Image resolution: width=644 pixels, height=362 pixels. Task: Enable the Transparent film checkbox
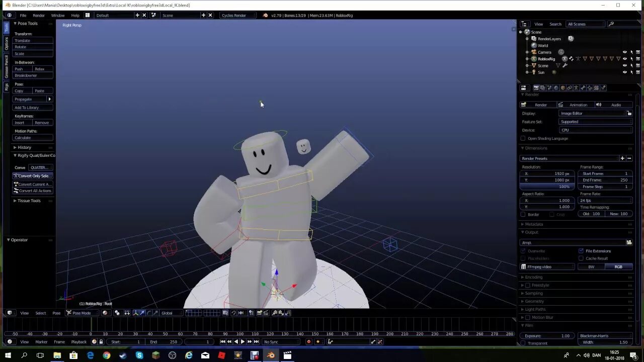pyautogui.click(x=523, y=343)
